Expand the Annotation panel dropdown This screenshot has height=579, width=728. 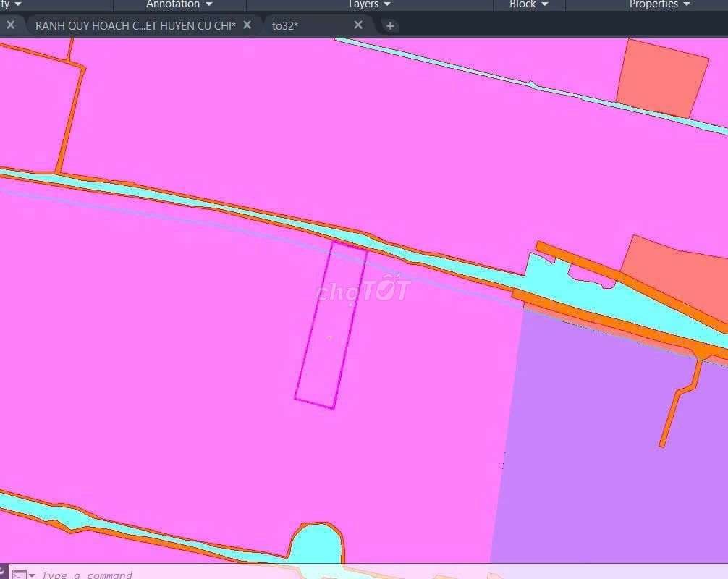coord(179,4)
